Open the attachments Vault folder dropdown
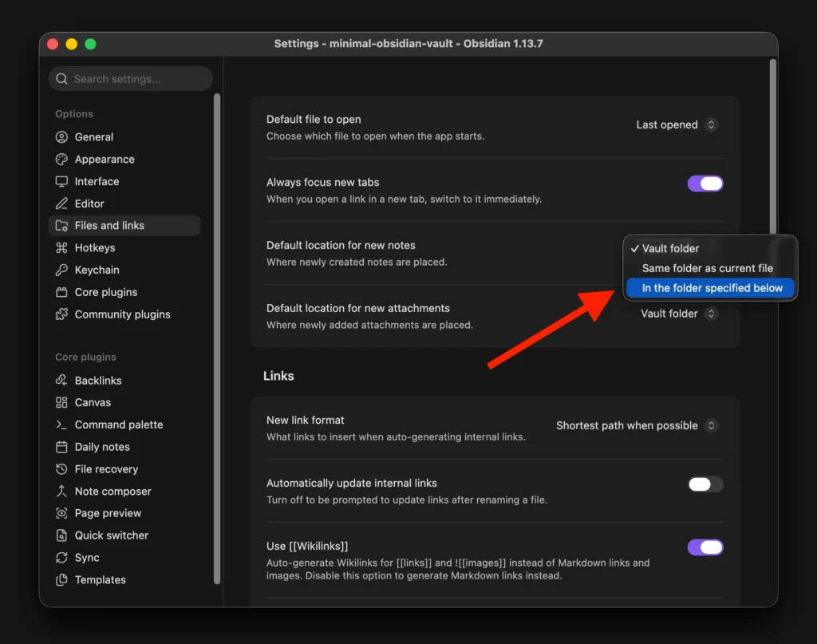 click(679, 314)
